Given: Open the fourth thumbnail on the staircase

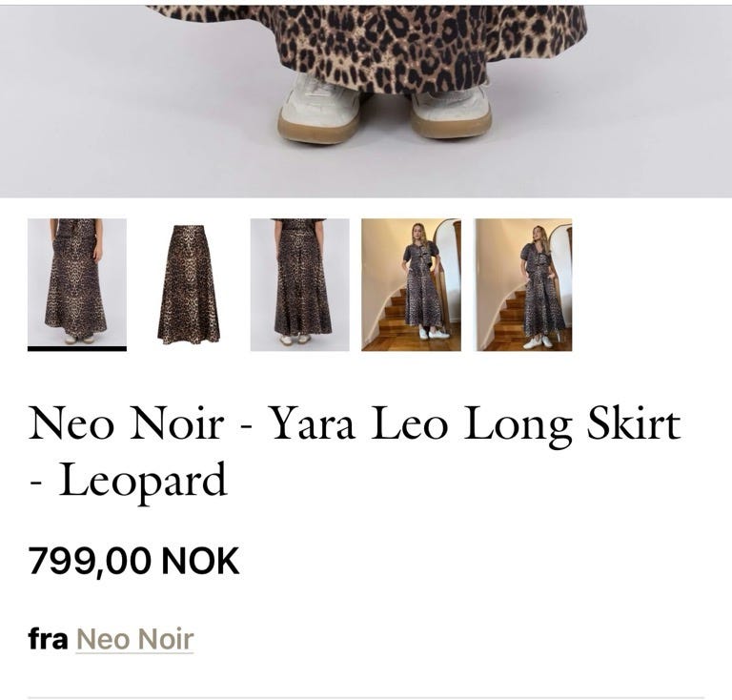Looking at the screenshot, I should pos(412,284).
